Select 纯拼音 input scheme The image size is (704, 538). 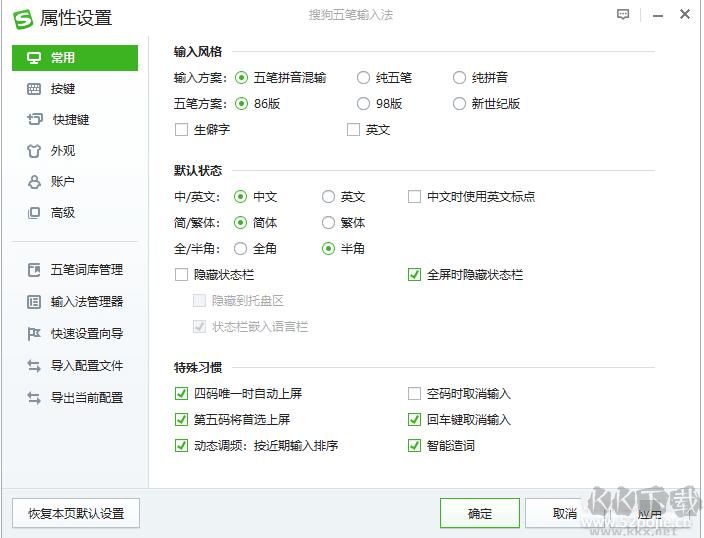(x=459, y=78)
